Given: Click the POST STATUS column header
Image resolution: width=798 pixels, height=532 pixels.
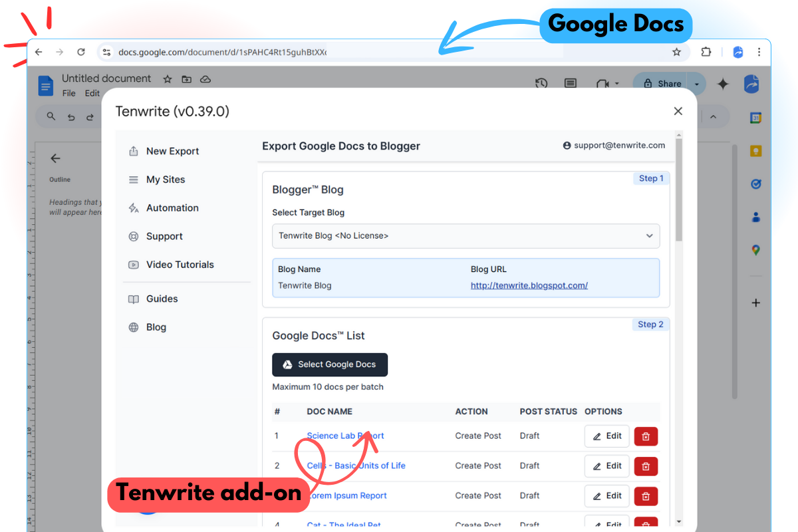Looking at the screenshot, I should click(x=549, y=412).
